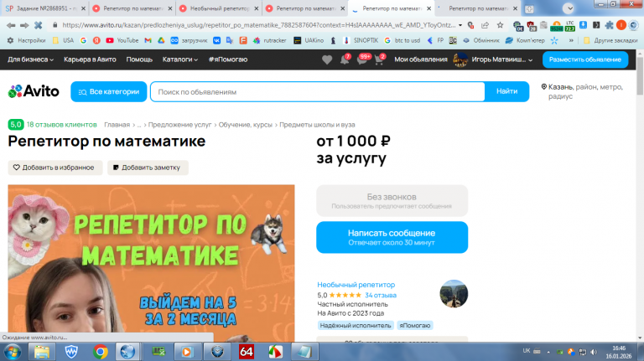Open the UAKino bookmark
Image resolution: width=644 pixels, height=361 pixels.
coord(309,40)
